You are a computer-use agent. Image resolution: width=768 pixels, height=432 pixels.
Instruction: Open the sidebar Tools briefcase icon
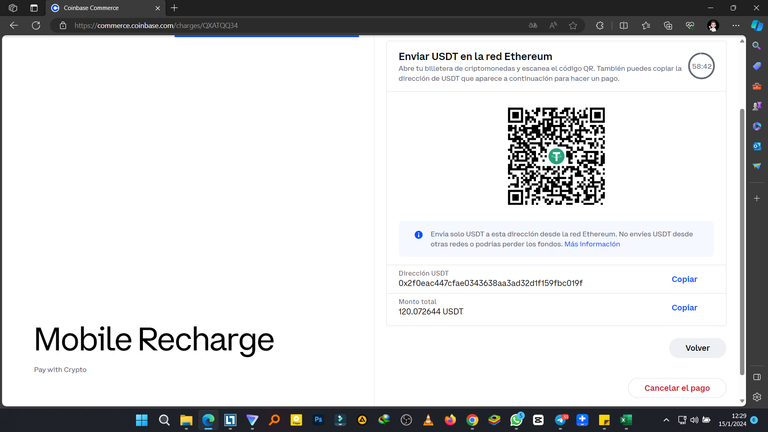click(757, 86)
